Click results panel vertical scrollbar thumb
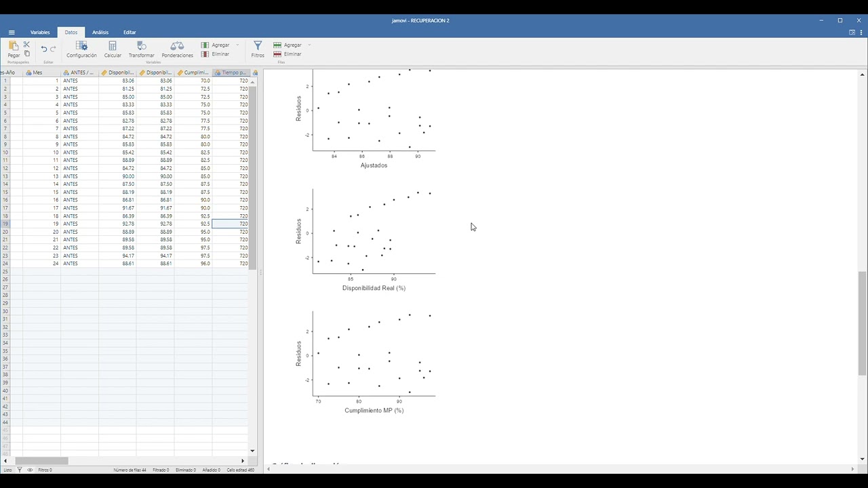868x488 pixels. tap(863, 323)
